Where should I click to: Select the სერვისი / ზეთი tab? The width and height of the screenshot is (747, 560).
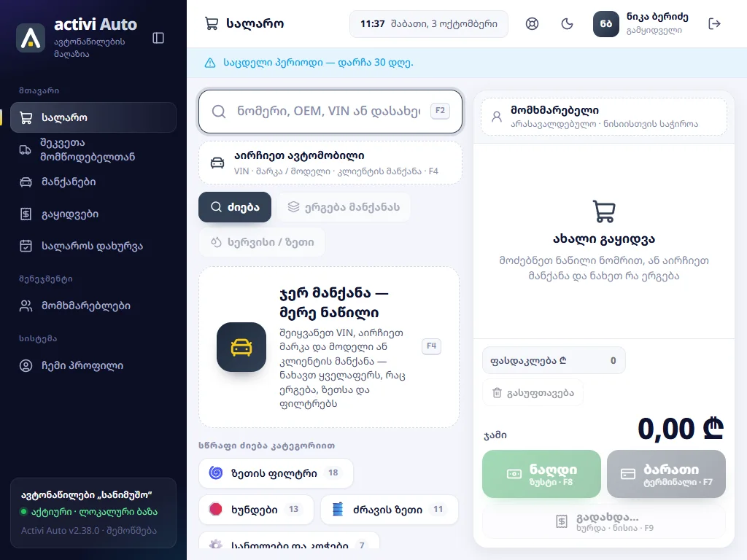pos(262,242)
